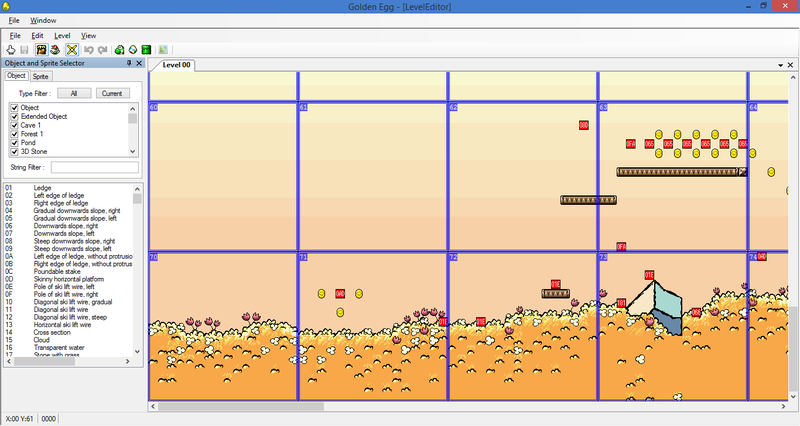Click the background picture toolbar icon
Viewport: 800px width, 426px height.
coord(163,49)
